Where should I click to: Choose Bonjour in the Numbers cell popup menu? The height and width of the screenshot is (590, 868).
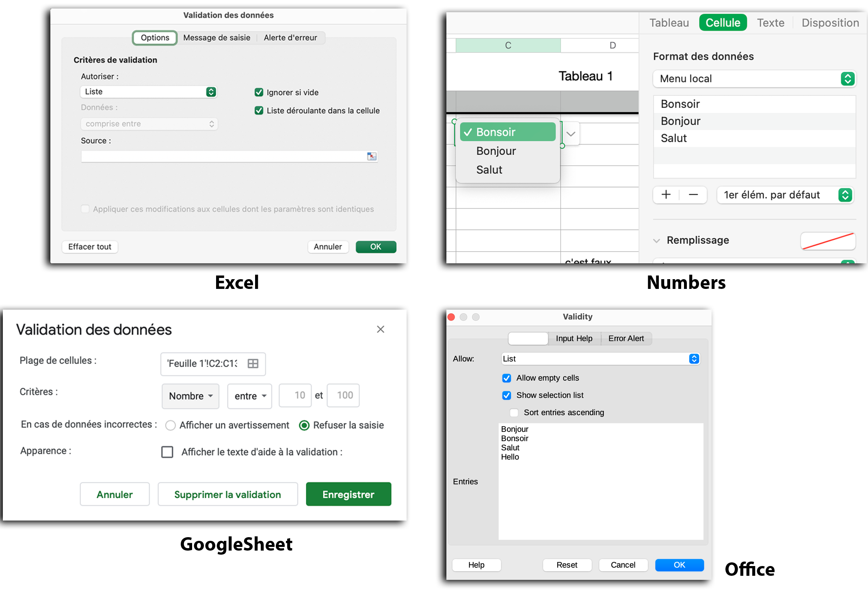click(x=508, y=151)
